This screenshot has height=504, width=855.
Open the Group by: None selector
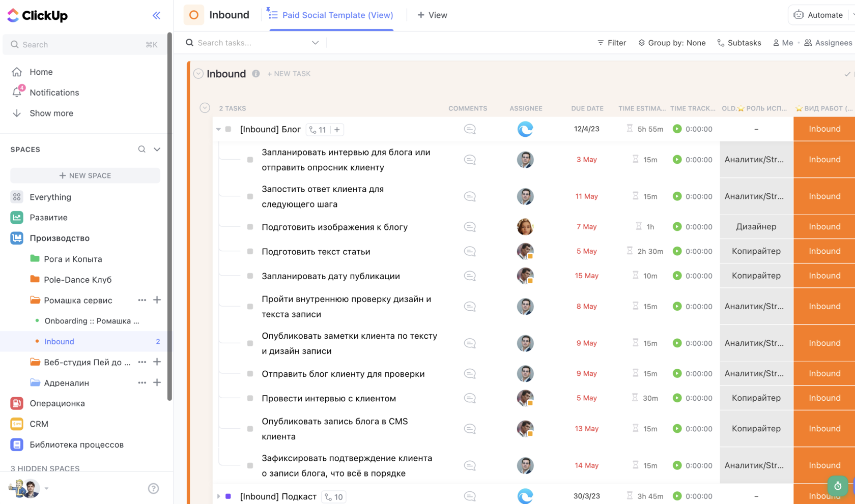pos(672,43)
